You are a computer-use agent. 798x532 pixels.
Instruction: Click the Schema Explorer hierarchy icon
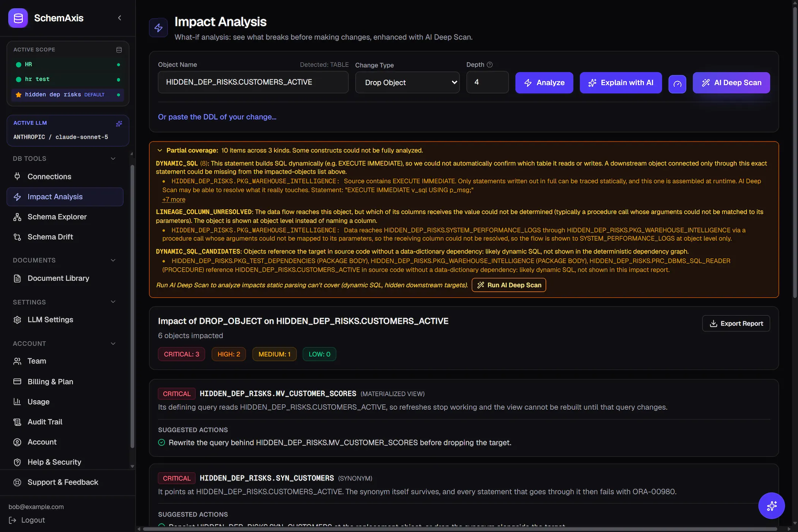coord(17,217)
